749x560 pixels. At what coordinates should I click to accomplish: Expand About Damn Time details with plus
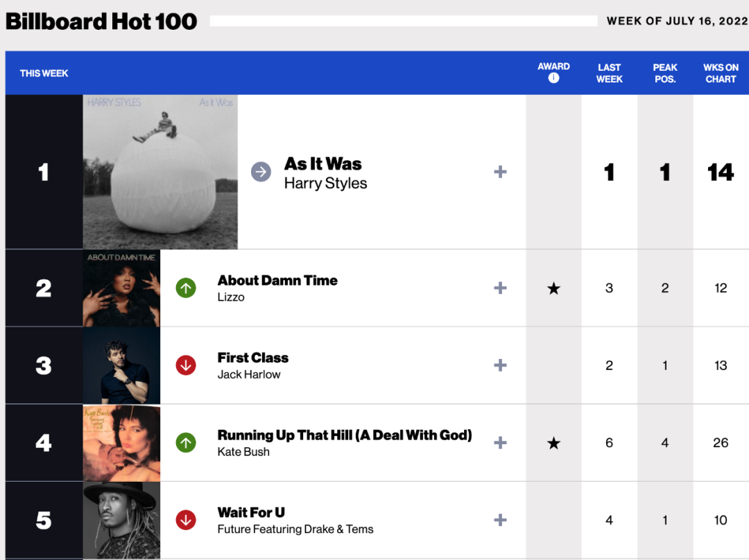pyautogui.click(x=500, y=288)
